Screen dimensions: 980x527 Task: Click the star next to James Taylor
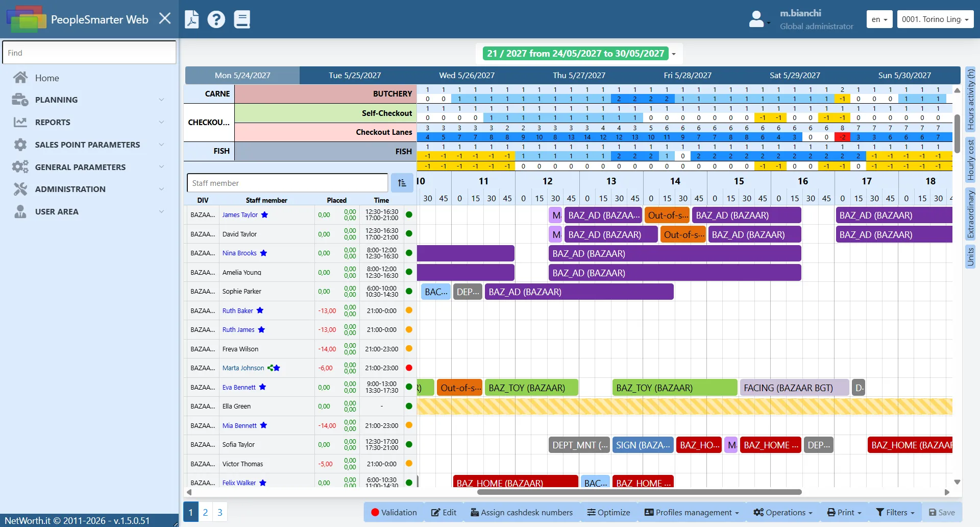264,215
